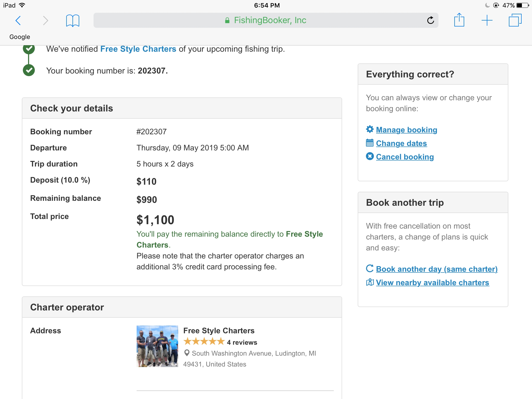Image resolution: width=532 pixels, height=399 pixels.
Task: Click the 3% credit card processing fee note
Action: tap(220, 261)
